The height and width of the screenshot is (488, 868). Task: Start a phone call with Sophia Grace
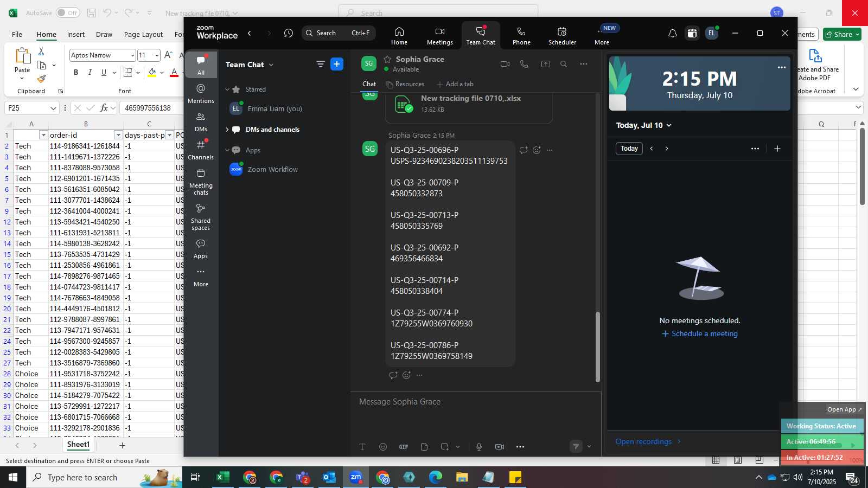524,64
